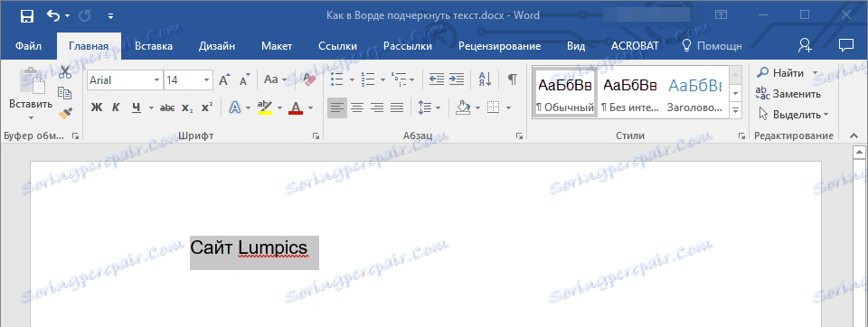Open the Файл menu
The width and height of the screenshot is (868, 327).
click(x=28, y=46)
